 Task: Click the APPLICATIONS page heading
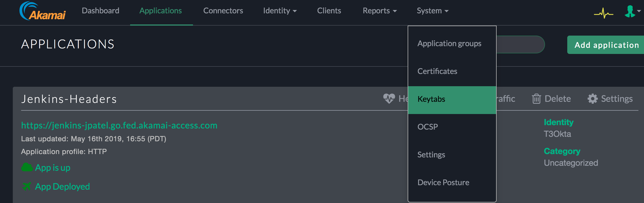pos(68,44)
